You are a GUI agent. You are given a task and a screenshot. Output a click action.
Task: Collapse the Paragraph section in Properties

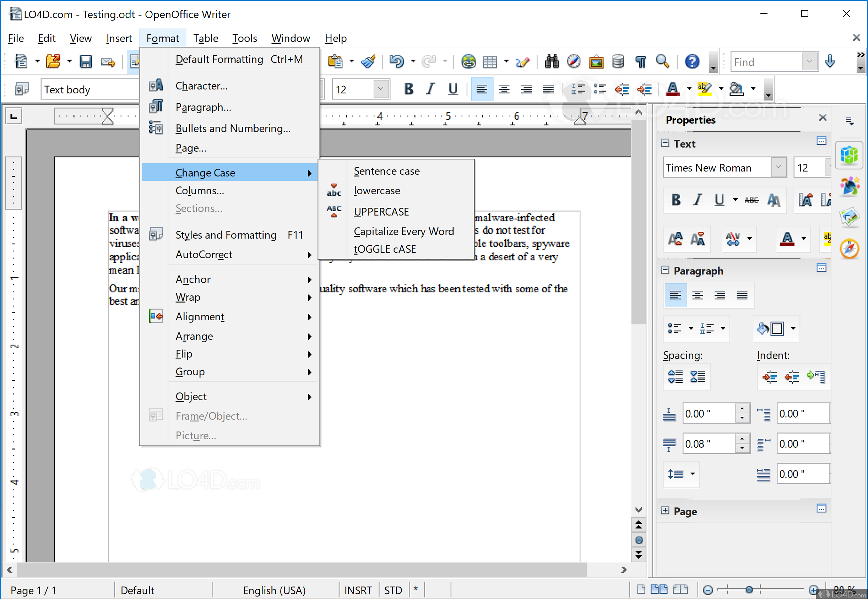pos(666,270)
